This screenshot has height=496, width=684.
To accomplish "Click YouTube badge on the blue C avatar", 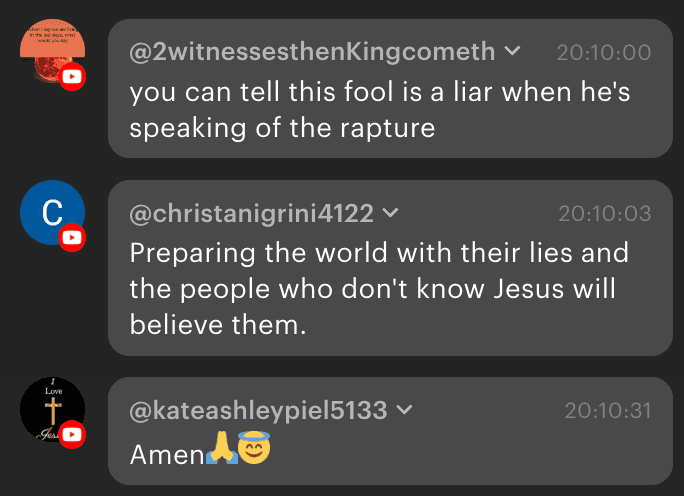I will click(72, 237).
